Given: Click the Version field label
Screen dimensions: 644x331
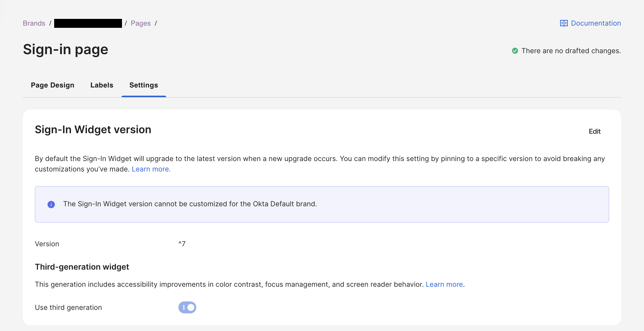Looking at the screenshot, I should 47,244.
